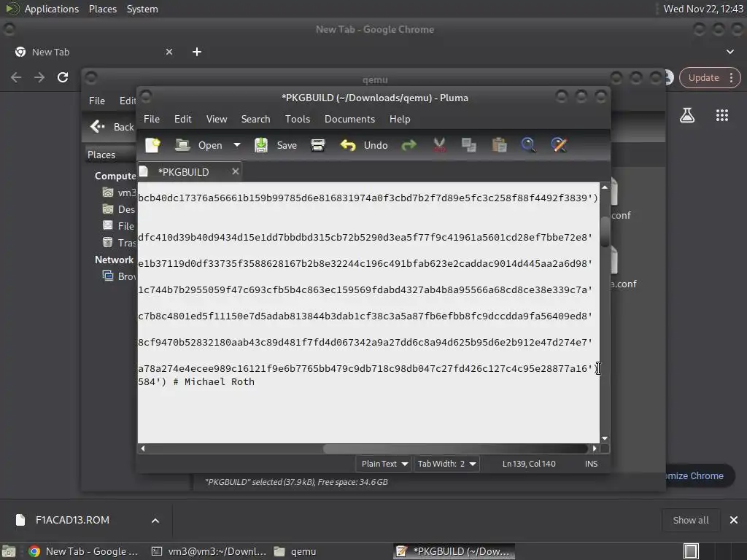Undo the last edit in Pluma

coord(364,145)
